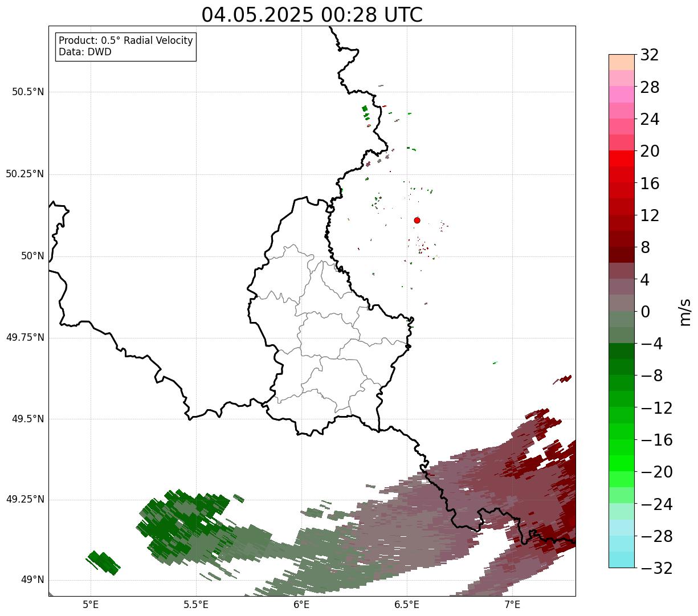The width and height of the screenshot is (698, 616).
Task: Click the "Data: DWD" legend line
Action: point(85,52)
